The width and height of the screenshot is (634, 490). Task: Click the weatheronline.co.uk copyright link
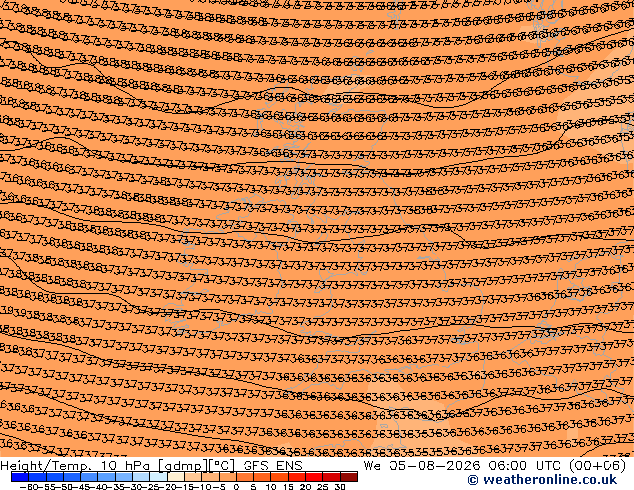[x=542, y=480]
